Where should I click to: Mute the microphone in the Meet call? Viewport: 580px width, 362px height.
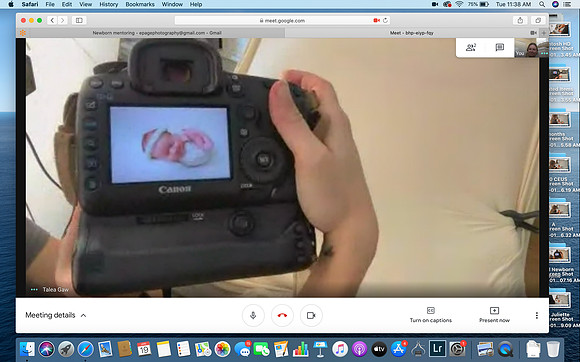253,315
